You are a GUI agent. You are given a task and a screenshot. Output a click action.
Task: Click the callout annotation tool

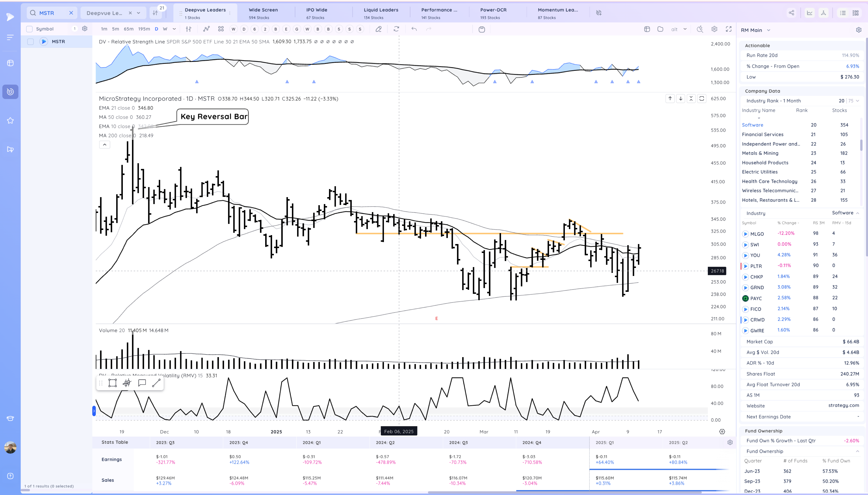(142, 383)
